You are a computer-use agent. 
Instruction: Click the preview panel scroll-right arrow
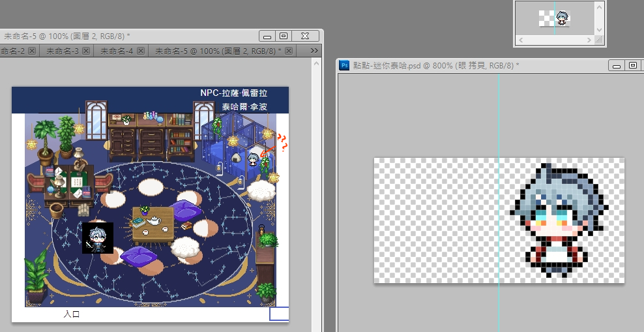(589, 40)
